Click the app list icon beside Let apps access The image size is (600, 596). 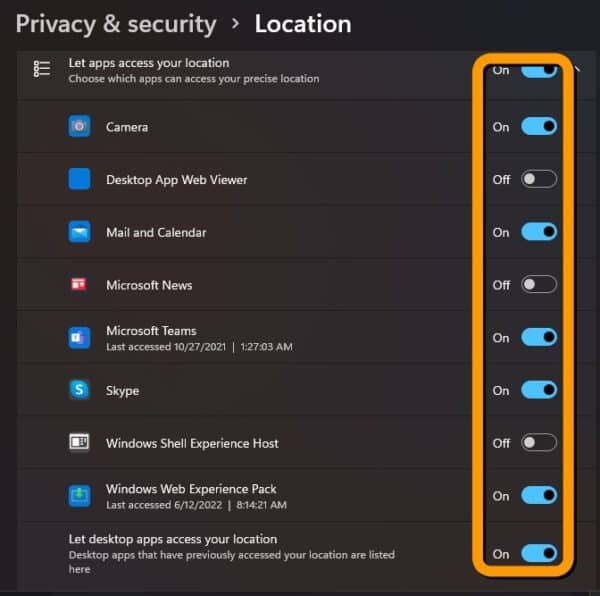pos(42,69)
